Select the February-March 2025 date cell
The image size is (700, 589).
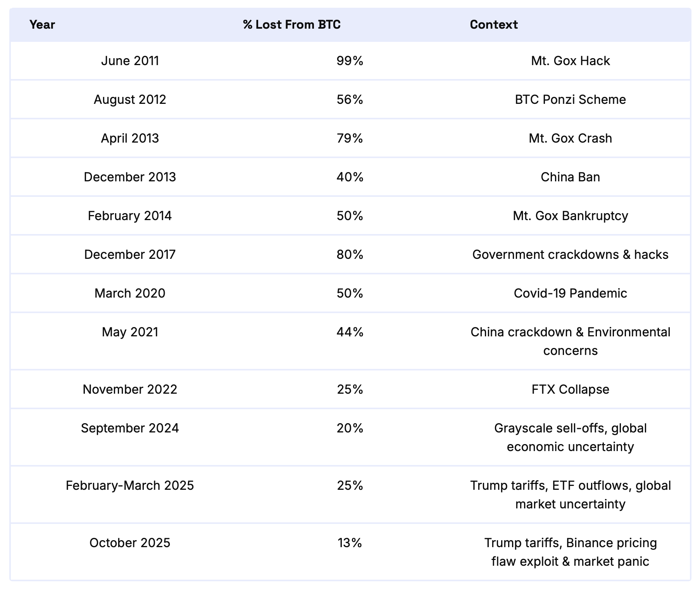pyautogui.click(x=130, y=486)
